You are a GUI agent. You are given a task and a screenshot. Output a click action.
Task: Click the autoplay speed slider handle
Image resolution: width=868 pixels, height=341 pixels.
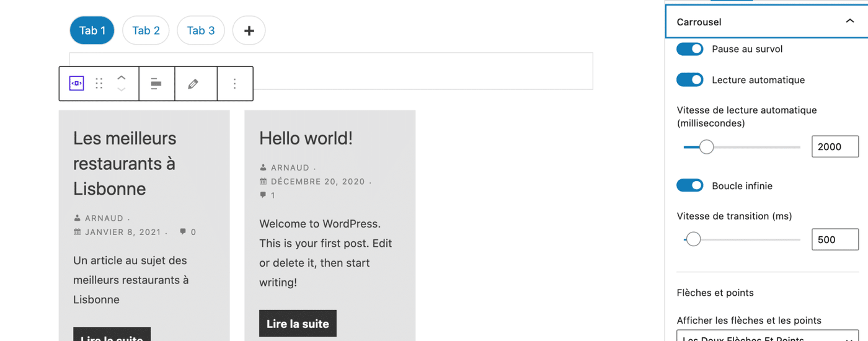coord(706,147)
